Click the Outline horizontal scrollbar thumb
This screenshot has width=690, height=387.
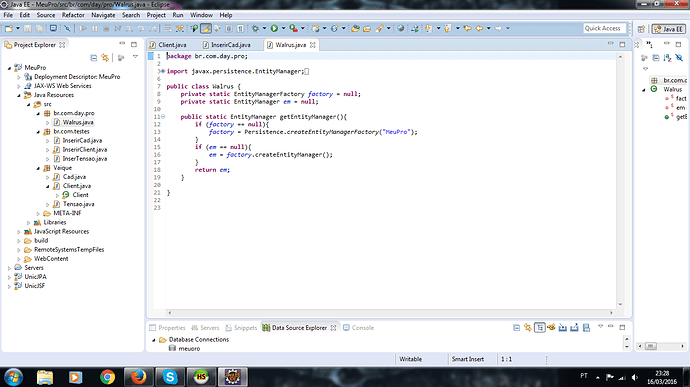651,346
